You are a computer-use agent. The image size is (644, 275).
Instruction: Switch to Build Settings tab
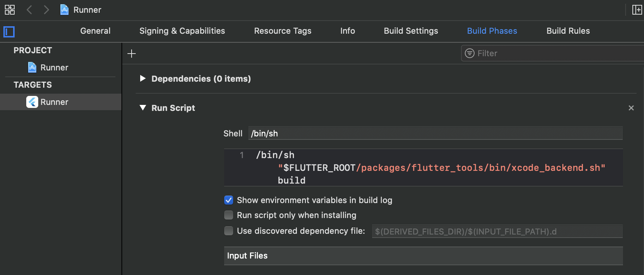[411, 31]
